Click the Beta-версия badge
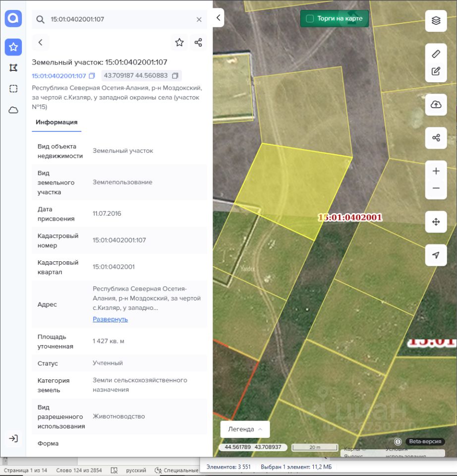Viewport: 457px width, 476px height. click(x=425, y=441)
